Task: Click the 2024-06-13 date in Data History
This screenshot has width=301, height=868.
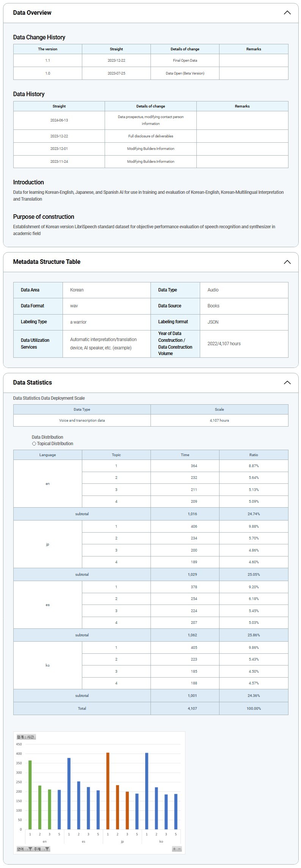Action: point(59,120)
